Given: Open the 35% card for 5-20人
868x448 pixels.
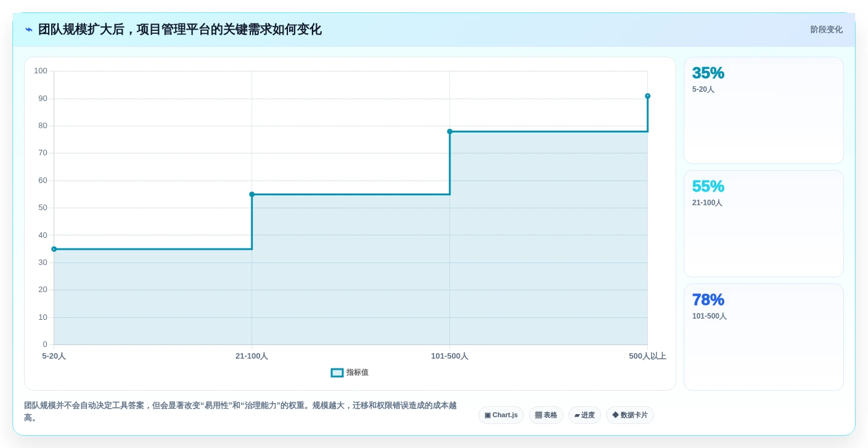Looking at the screenshot, I should [763, 110].
